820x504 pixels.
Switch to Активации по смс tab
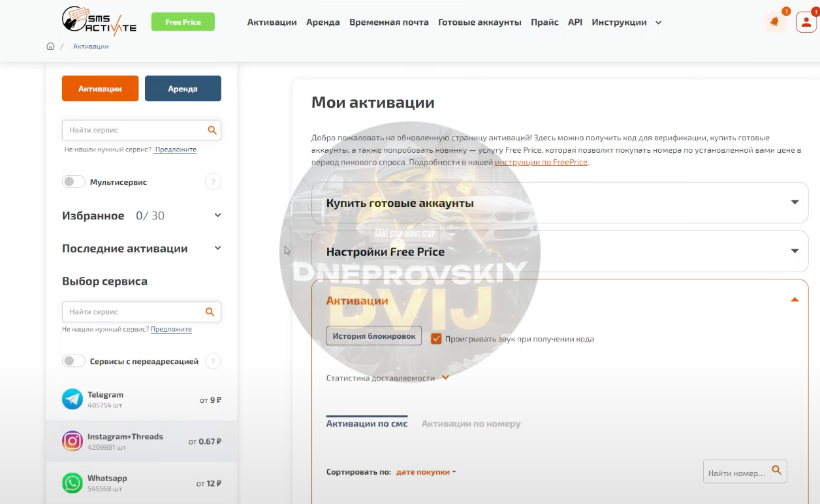(367, 424)
